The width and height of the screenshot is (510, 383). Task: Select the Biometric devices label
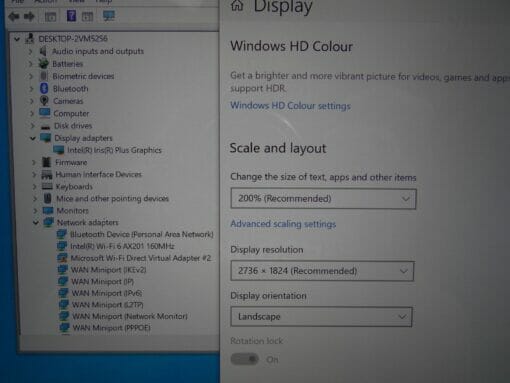(83, 76)
